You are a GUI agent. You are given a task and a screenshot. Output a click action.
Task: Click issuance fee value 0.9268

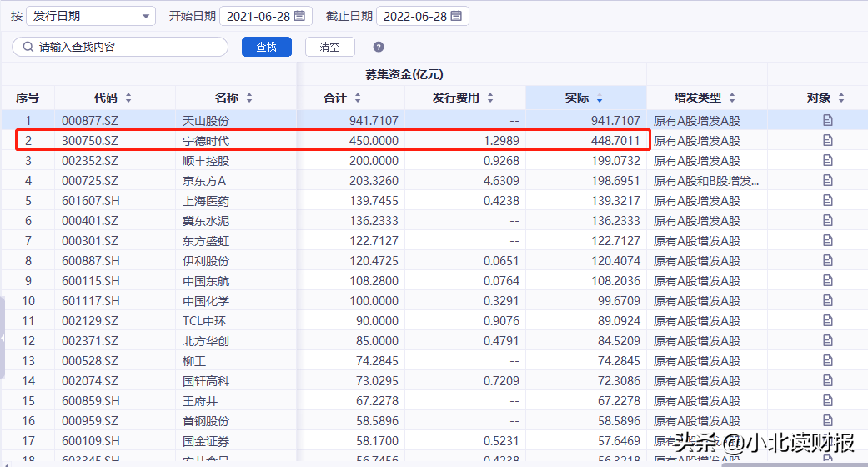tap(501, 161)
